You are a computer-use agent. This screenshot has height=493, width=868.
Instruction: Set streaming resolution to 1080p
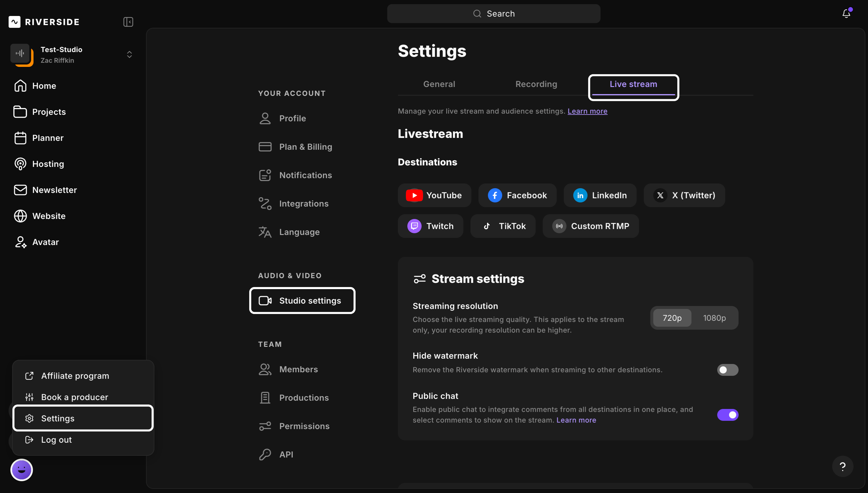point(714,318)
